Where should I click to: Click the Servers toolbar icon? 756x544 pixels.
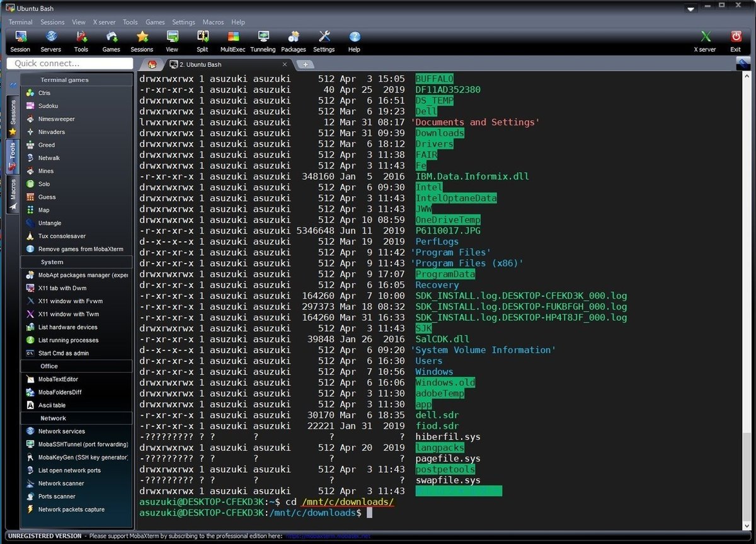coord(51,42)
